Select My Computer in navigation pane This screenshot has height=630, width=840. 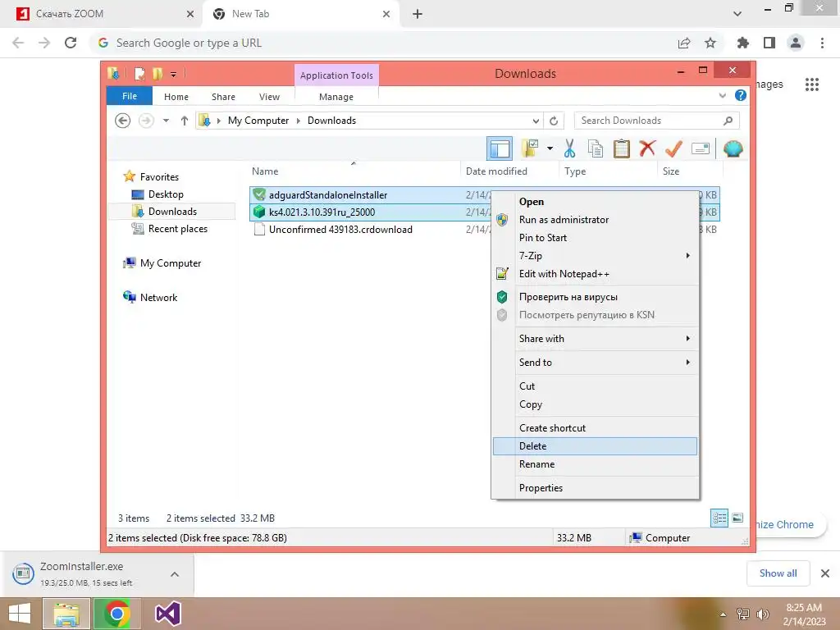(171, 263)
